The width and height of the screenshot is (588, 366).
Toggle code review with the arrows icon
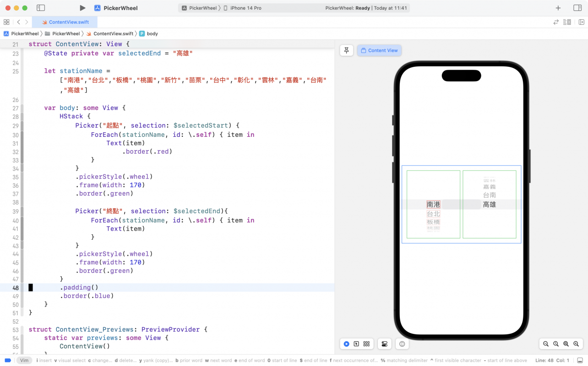[x=556, y=22]
